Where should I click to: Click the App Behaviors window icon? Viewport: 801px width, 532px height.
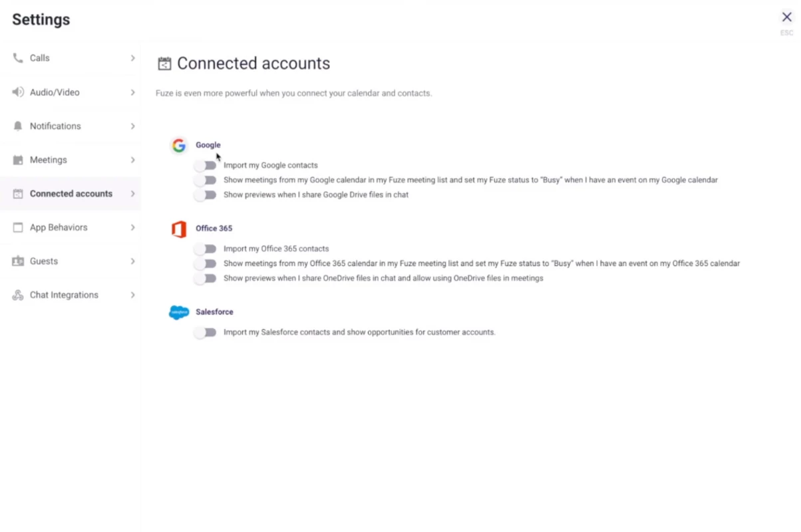point(18,227)
